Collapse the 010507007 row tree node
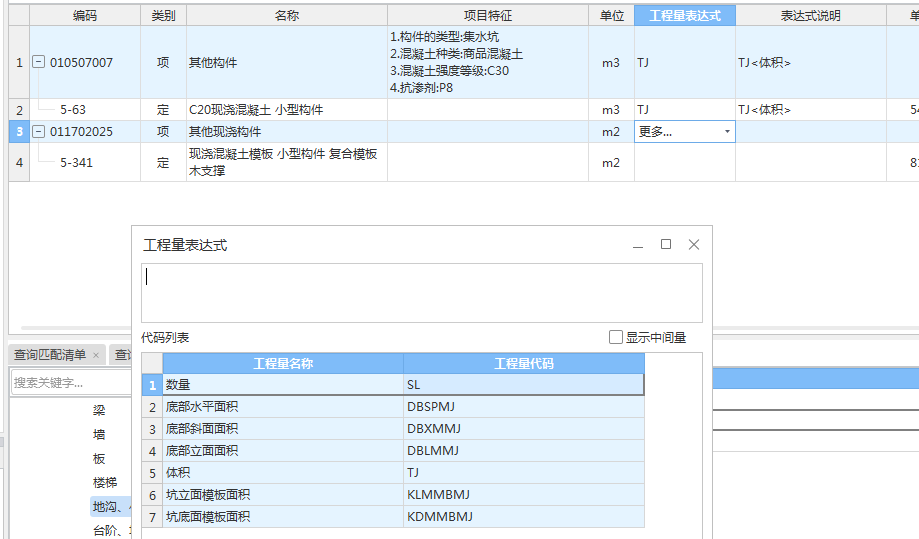 [38, 62]
